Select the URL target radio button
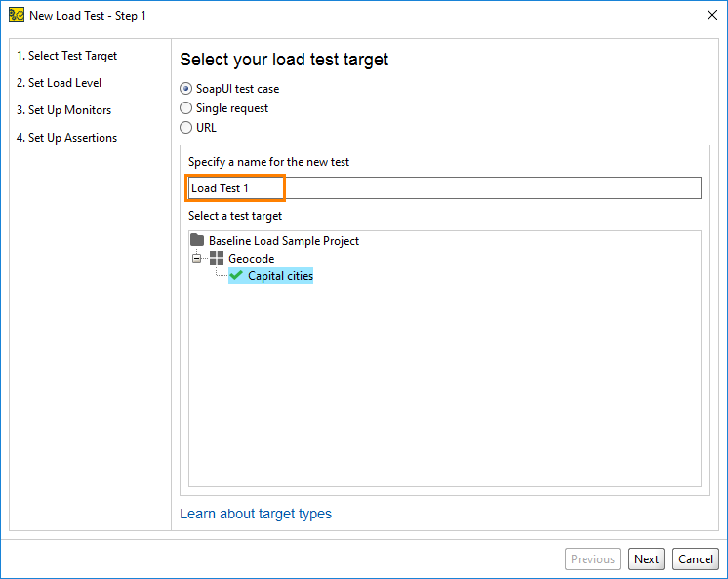 pyautogui.click(x=185, y=127)
